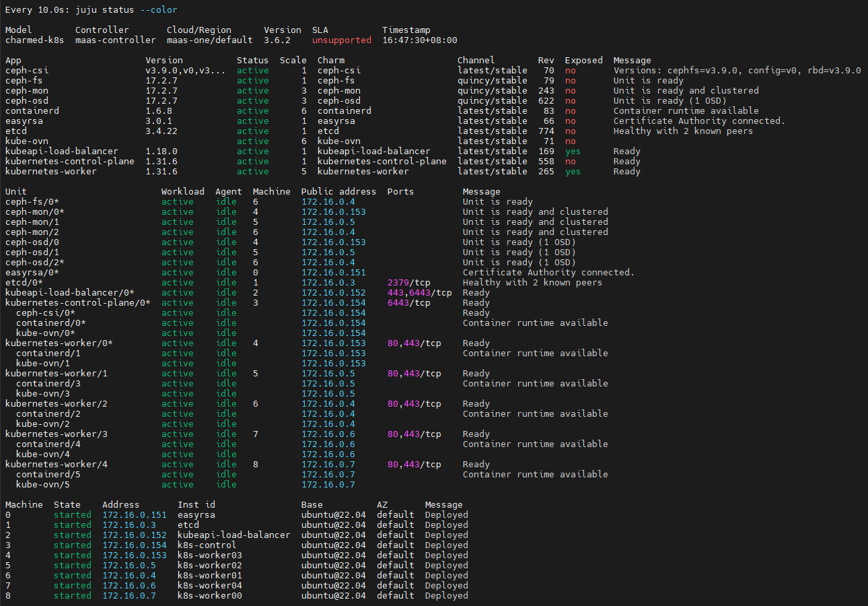
Task: Click Inst id 'k8s-worker01'
Action: (210, 576)
